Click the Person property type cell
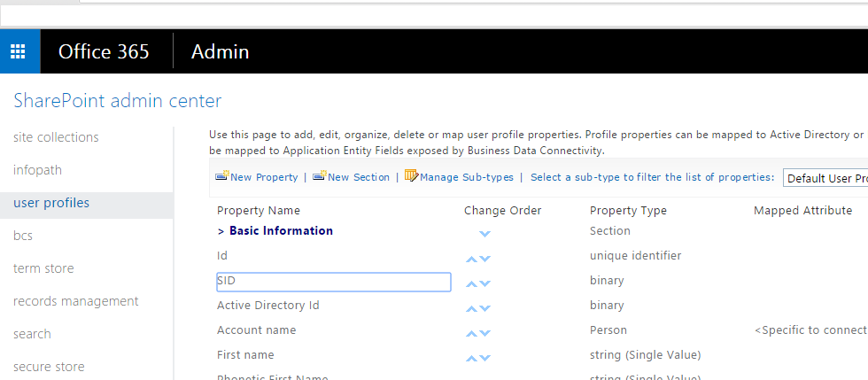The width and height of the screenshot is (868, 380). point(608,330)
